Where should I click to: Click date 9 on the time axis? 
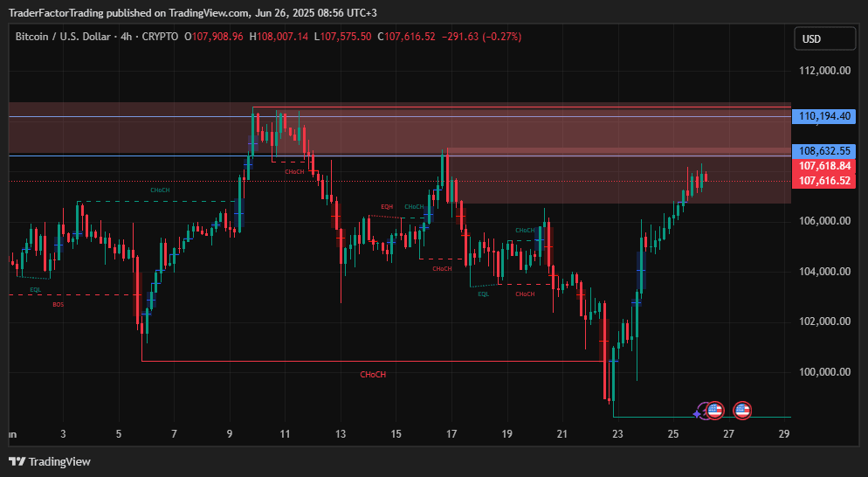click(x=230, y=434)
